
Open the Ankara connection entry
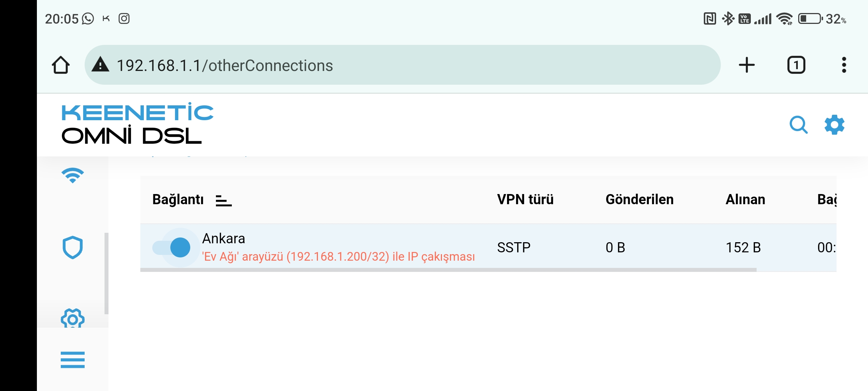tap(224, 239)
